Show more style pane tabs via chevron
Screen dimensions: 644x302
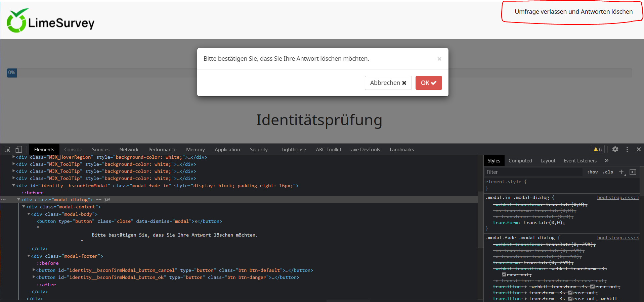tap(606, 161)
